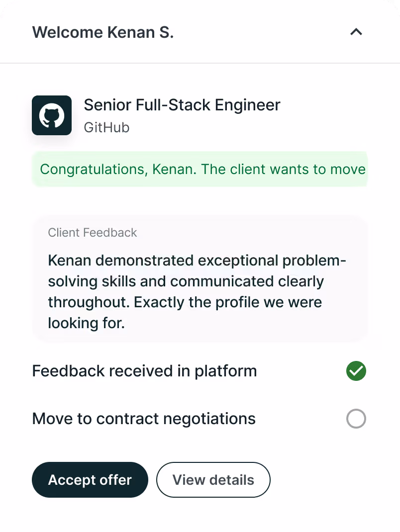Click the Client Feedback heading label
This screenshot has width=400, height=532.
(92, 233)
